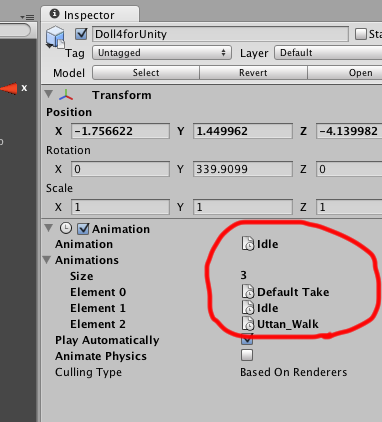
Task: Click the Element 2 label
Action: point(98,324)
